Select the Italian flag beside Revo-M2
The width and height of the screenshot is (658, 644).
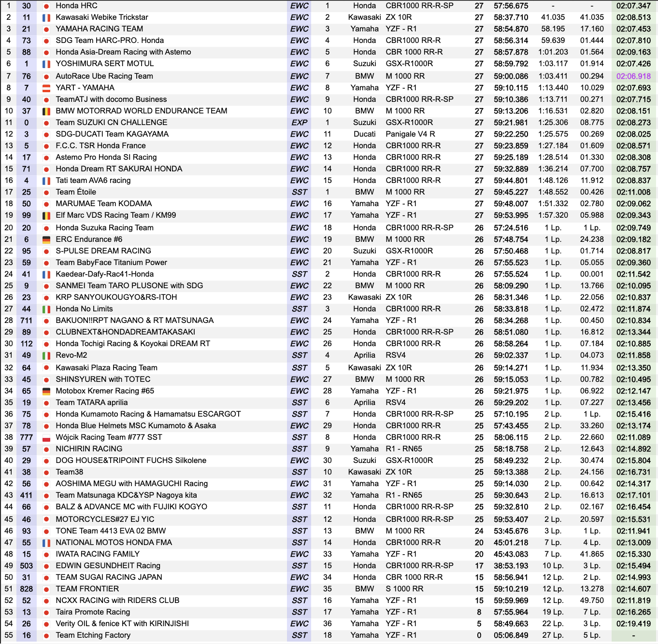point(46,356)
